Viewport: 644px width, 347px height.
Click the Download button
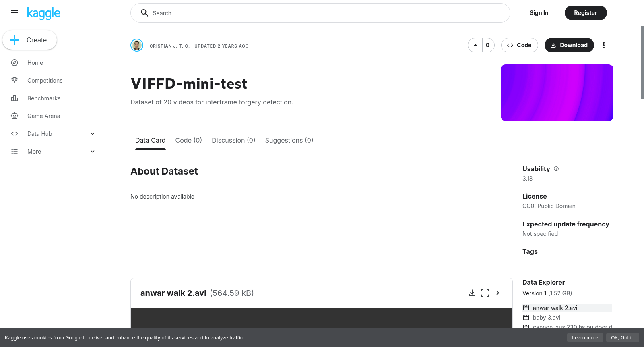569,45
